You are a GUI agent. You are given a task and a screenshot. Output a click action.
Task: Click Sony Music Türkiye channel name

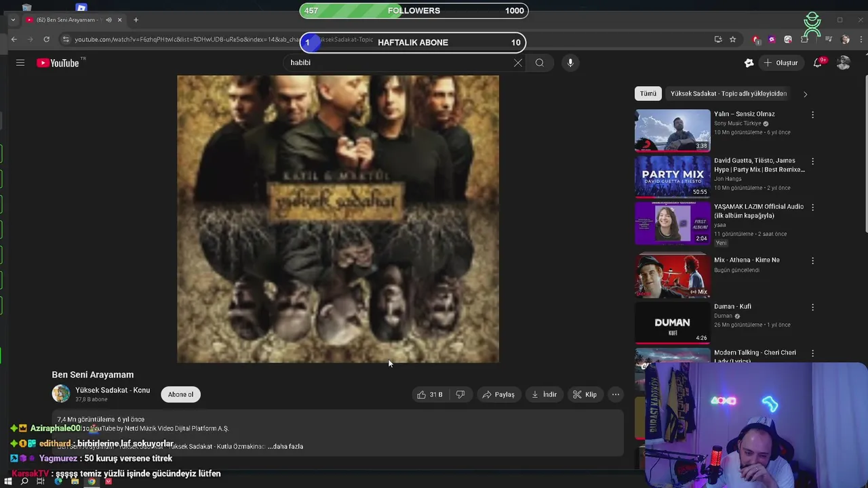pos(737,124)
